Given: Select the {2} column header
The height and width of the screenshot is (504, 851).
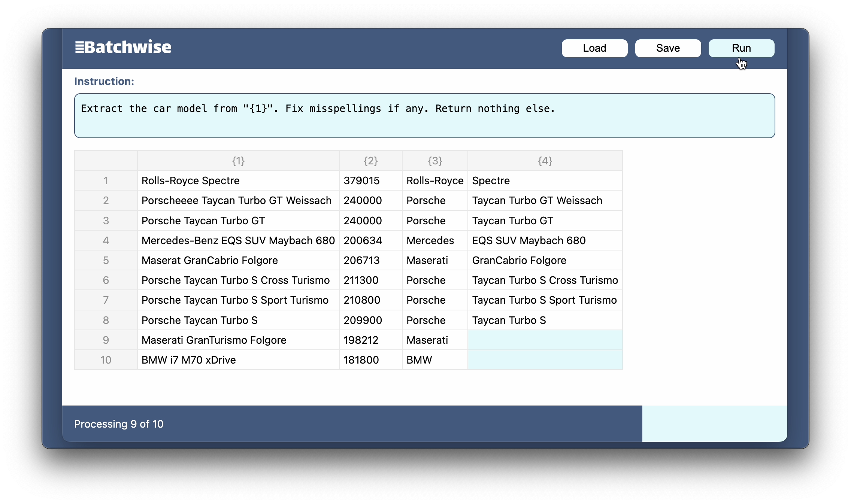Looking at the screenshot, I should 370,161.
